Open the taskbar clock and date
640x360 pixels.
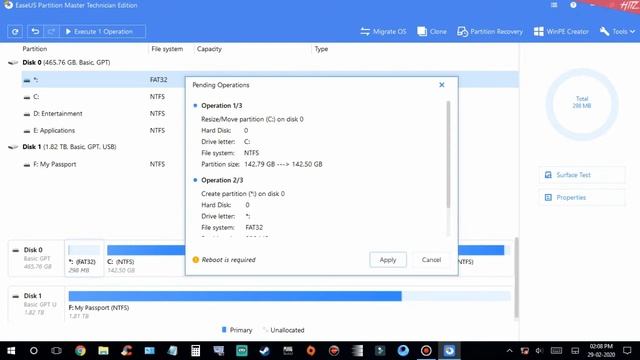[601, 351]
